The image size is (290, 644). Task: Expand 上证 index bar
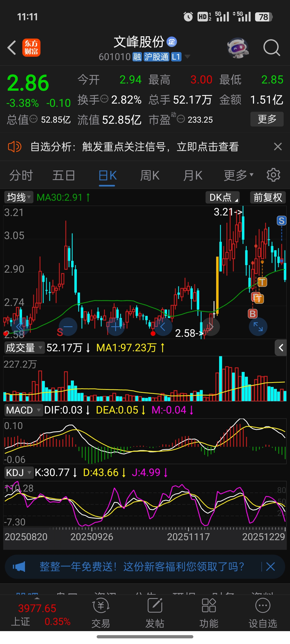tap(37, 613)
